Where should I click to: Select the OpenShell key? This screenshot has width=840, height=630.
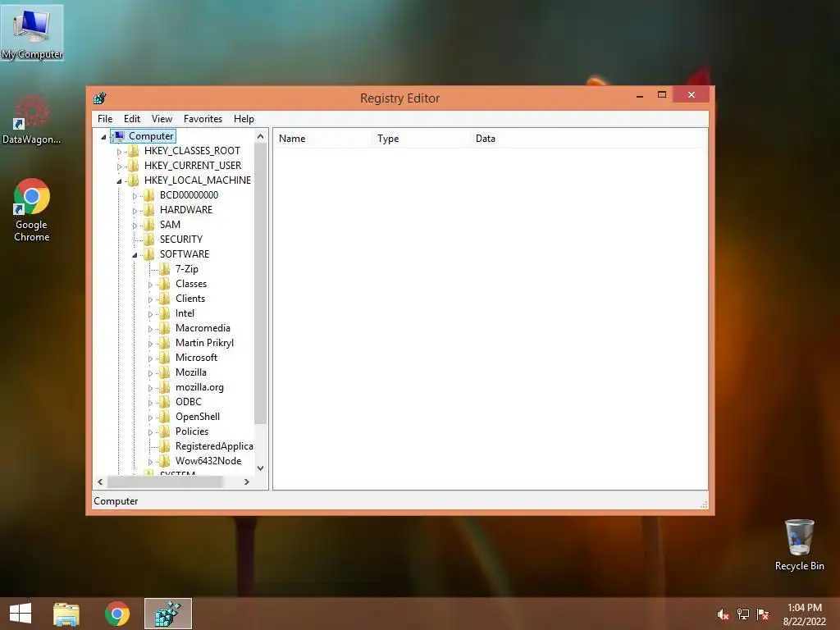(198, 417)
